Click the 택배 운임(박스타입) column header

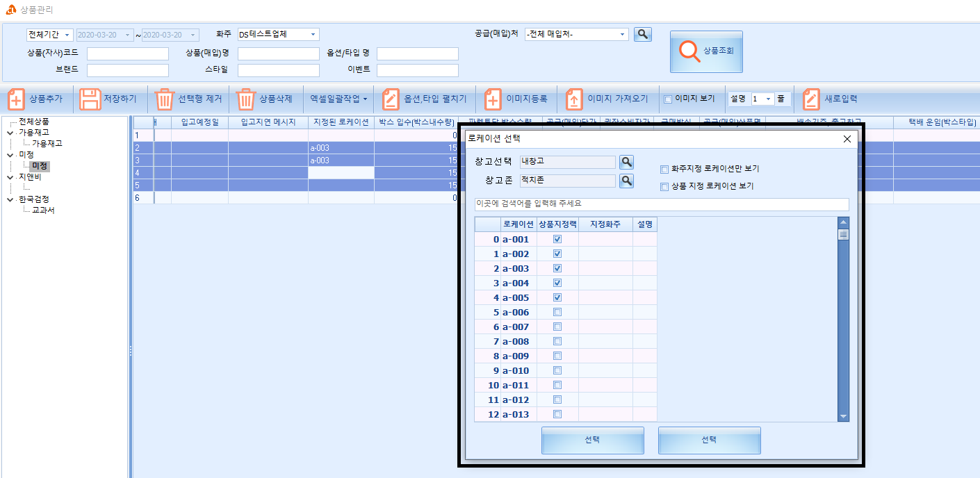[x=936, y=122]
